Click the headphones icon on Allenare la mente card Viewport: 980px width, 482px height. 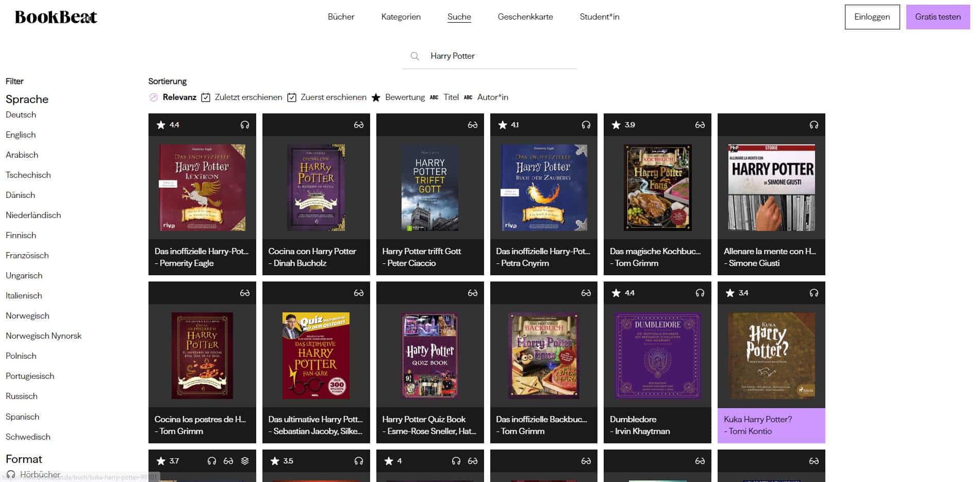point(814,125)
